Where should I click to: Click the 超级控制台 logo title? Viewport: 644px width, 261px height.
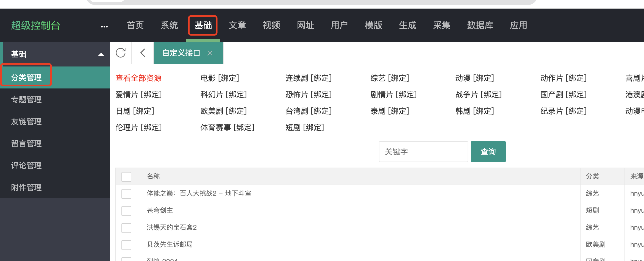(x=36, y=26)
